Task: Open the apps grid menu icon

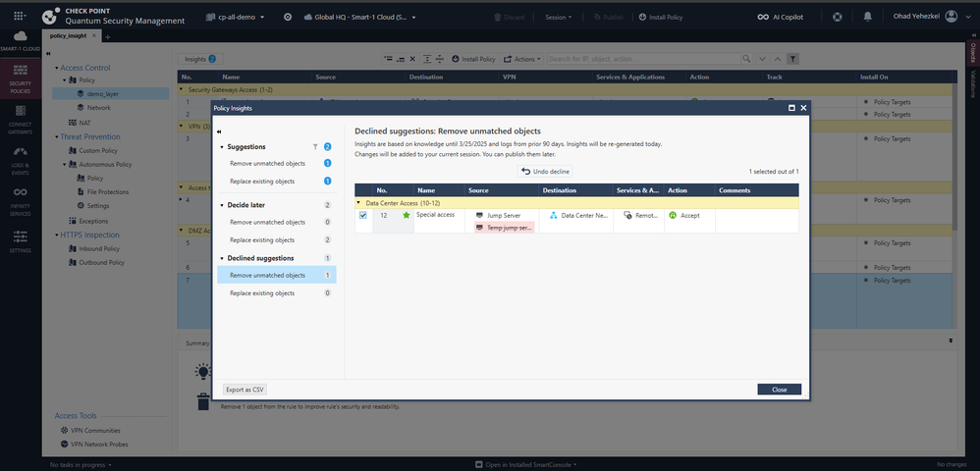Action: (20, 17)
